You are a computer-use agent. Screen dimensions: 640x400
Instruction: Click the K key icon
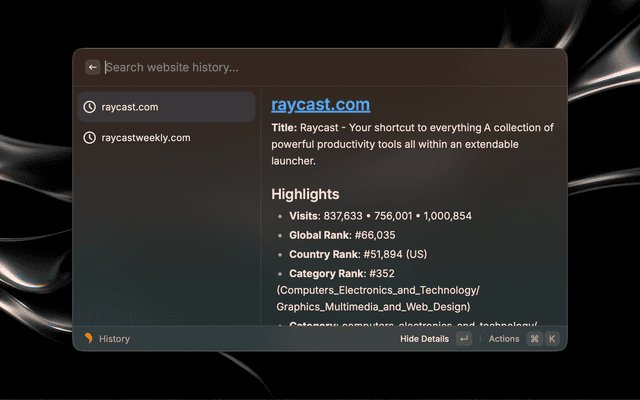coord(551,339)
